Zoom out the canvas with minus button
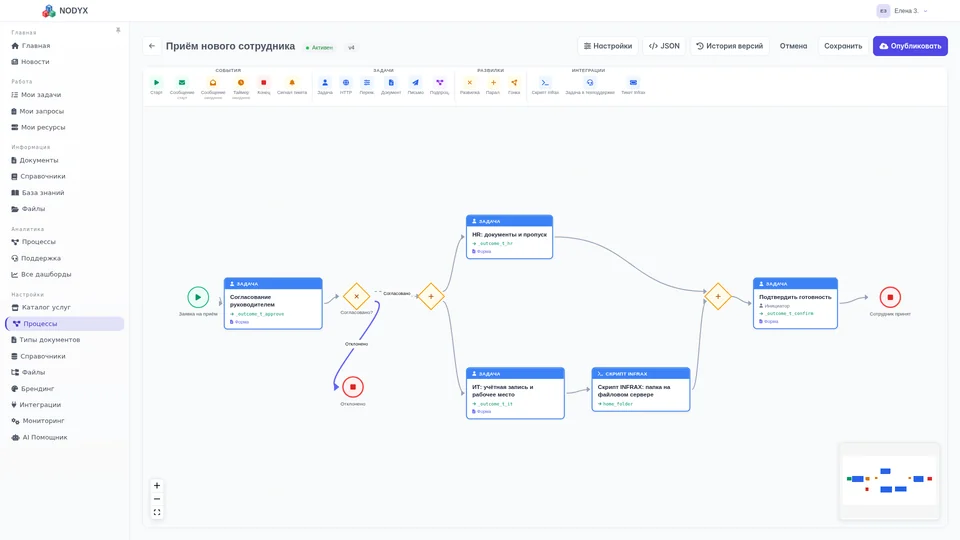Image resolution: width=960 pixels, height=540 pixels. pyautogui.click(x=157, y=499)
